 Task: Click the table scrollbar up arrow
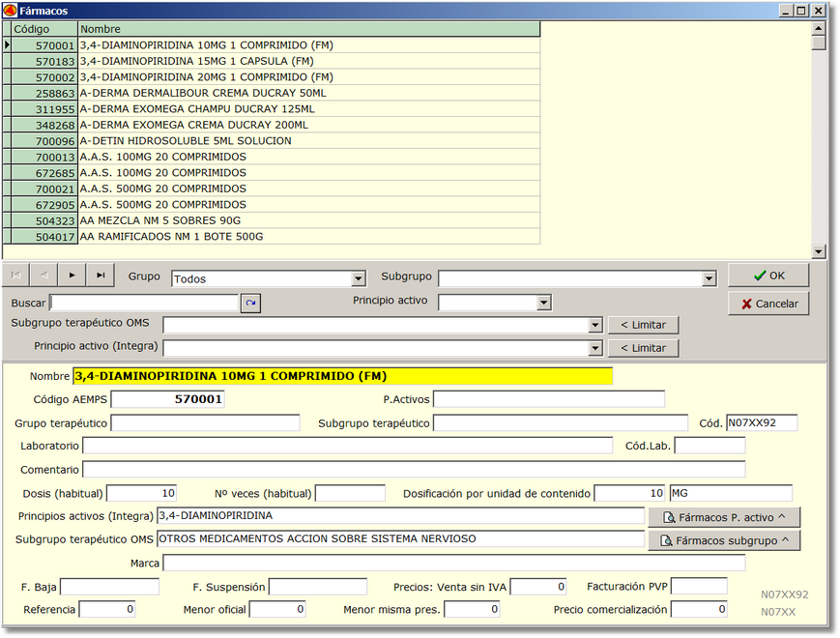(x=818, y=28)
